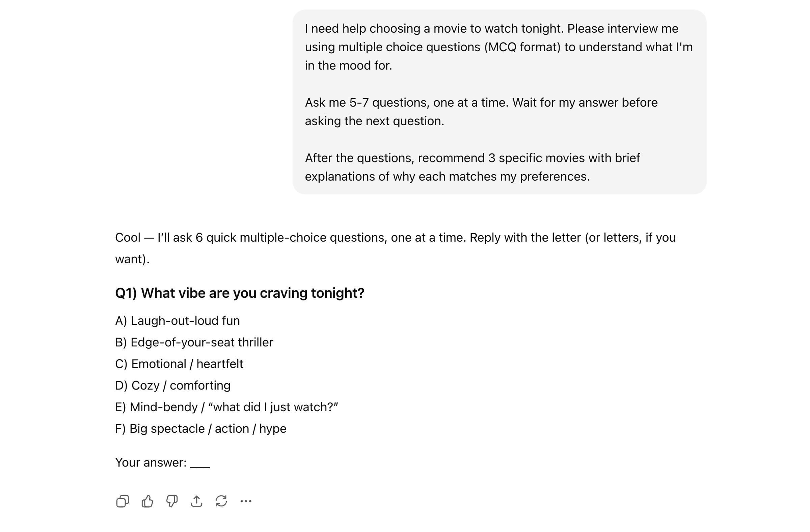Click the 'Ask me 5-7 questions' paragraph
The width and height of the screenshot is (810, 532).
tap(481, 112)
